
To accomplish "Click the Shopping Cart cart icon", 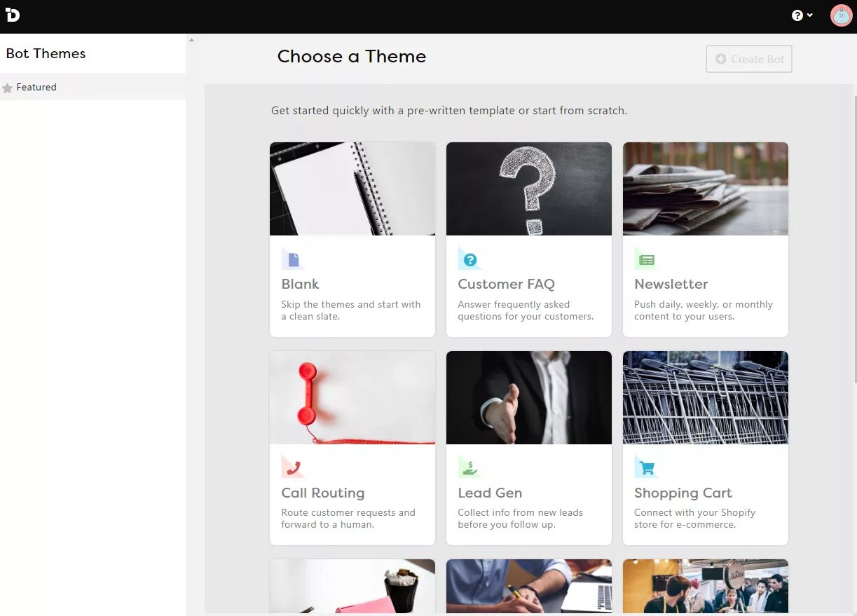I will 647,467.
